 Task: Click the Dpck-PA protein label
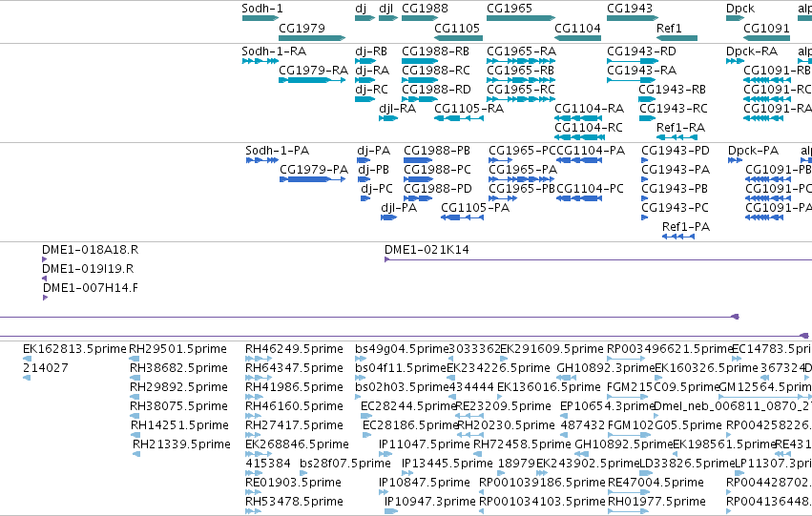[753, 151]
